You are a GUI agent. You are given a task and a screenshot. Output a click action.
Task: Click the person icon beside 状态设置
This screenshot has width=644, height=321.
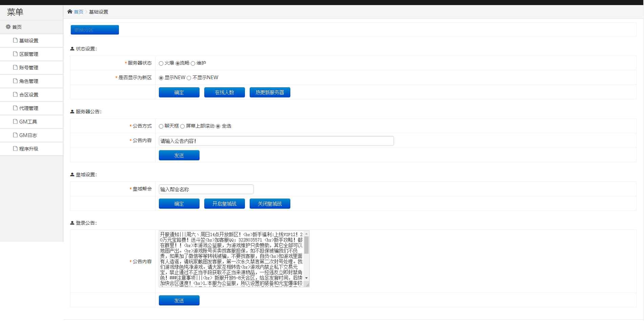[x=71, y=48]
